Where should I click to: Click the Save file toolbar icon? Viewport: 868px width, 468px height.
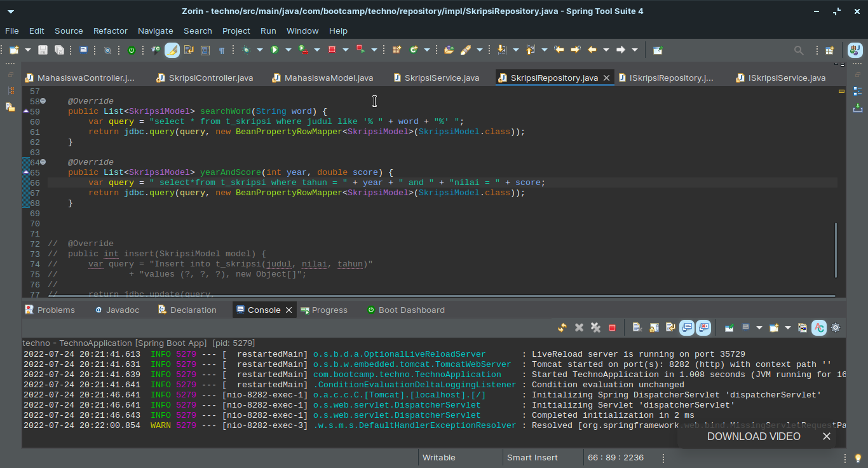[43, 50]
